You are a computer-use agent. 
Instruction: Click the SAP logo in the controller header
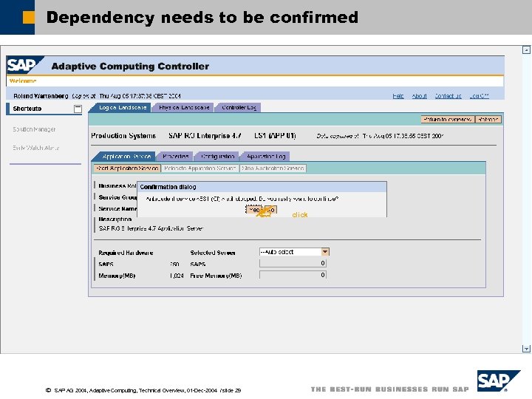point(24,65)
